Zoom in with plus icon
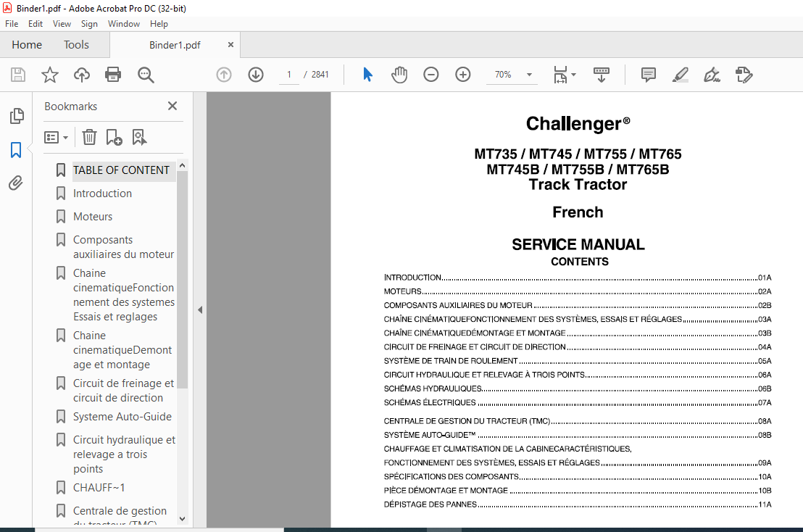 pyautogui.click(x=463, y=75)
